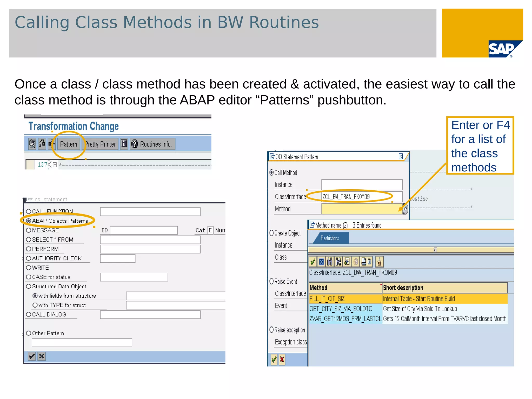
Task: Click the Other Pattern text field
Action: pyautogui.click(x=82, y=342)
